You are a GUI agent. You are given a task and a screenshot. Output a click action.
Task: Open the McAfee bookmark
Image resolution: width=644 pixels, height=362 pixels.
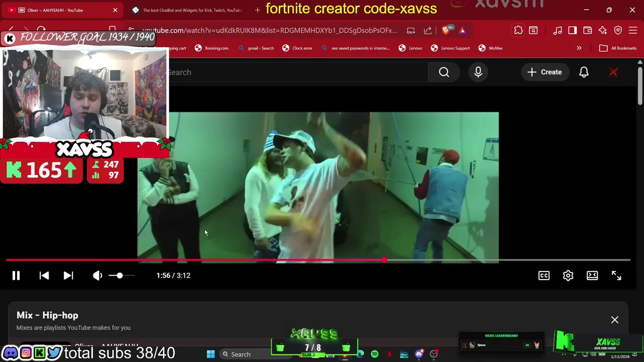pos(491,48)
